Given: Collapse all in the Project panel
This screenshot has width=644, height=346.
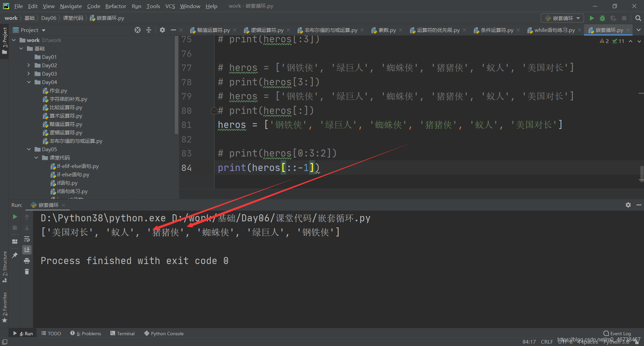Looking at the screenshot, I should tap(149, 30).
